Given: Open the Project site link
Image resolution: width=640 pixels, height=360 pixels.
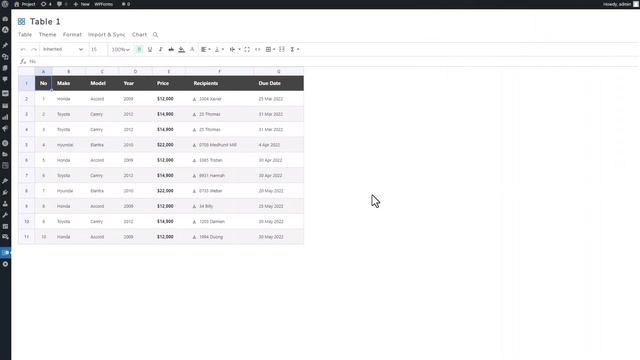Looking at the screenshot, I should point(24,4).
